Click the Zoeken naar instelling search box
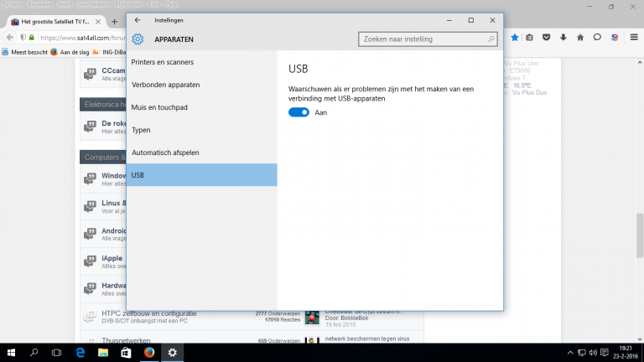Screen dimensions: 644x362 pos(428,39)
